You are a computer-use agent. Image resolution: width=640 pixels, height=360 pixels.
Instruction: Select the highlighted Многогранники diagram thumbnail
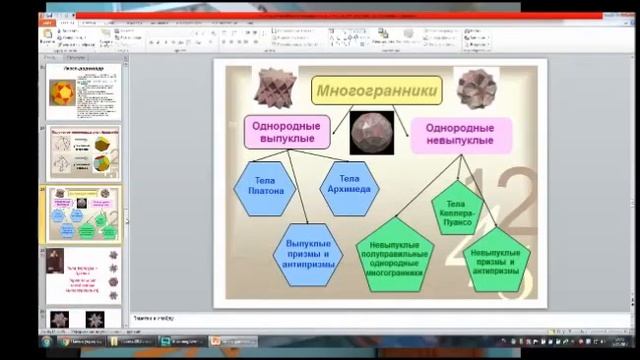click(84, 214)
